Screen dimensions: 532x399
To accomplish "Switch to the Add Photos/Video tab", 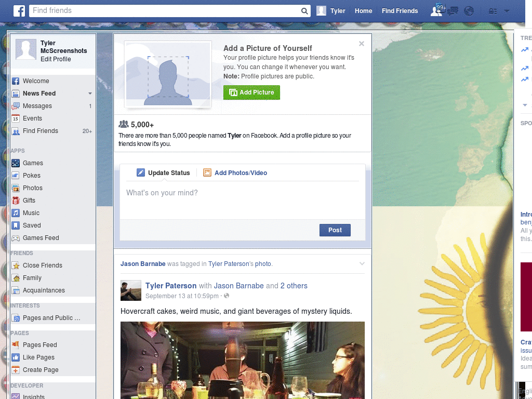I will [235, 172].
